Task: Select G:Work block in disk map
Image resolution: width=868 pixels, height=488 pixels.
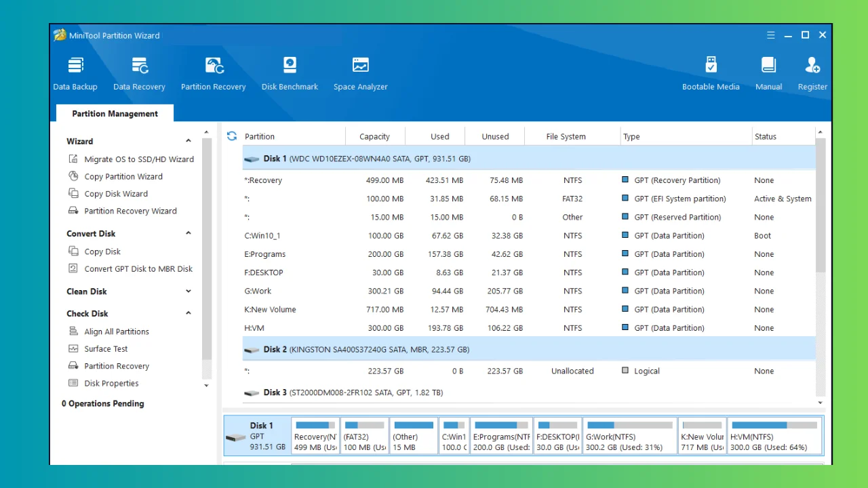Action: pyautogui.click(x=630, y=435)
